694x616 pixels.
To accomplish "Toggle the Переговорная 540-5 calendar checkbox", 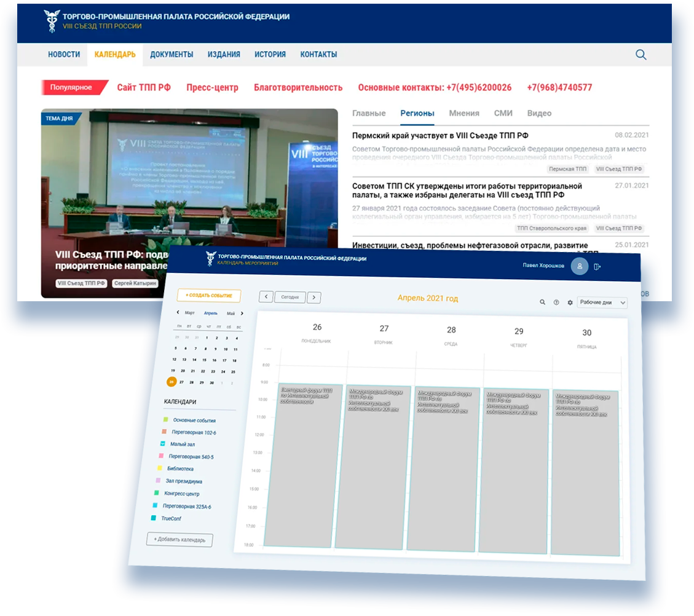I will (161, 456).
